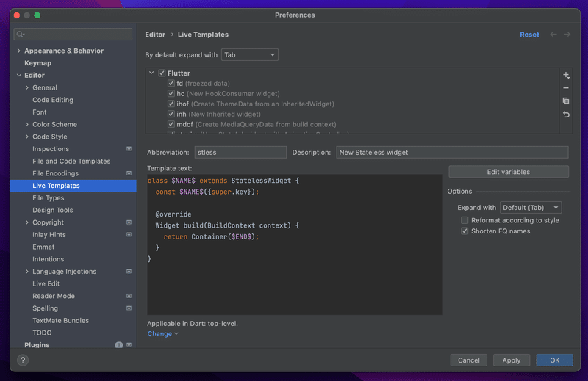Expand the Copyright subsection
This screenshot has width=588, height=381.
click(26, 222)
